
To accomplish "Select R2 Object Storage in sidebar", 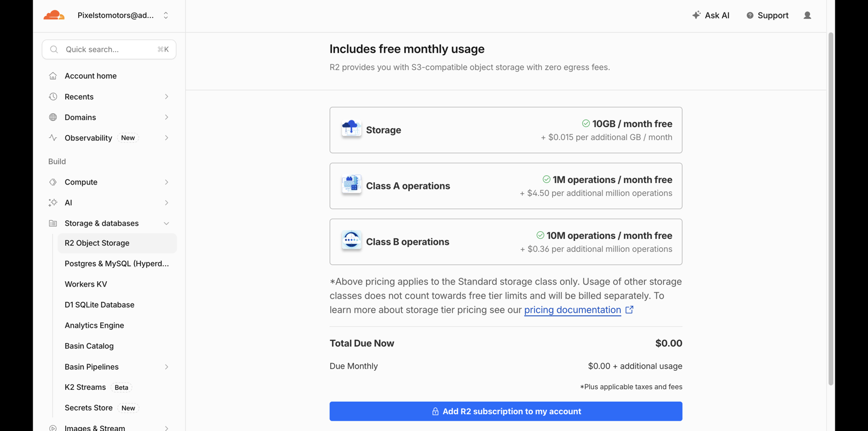I will click(117, 243).
